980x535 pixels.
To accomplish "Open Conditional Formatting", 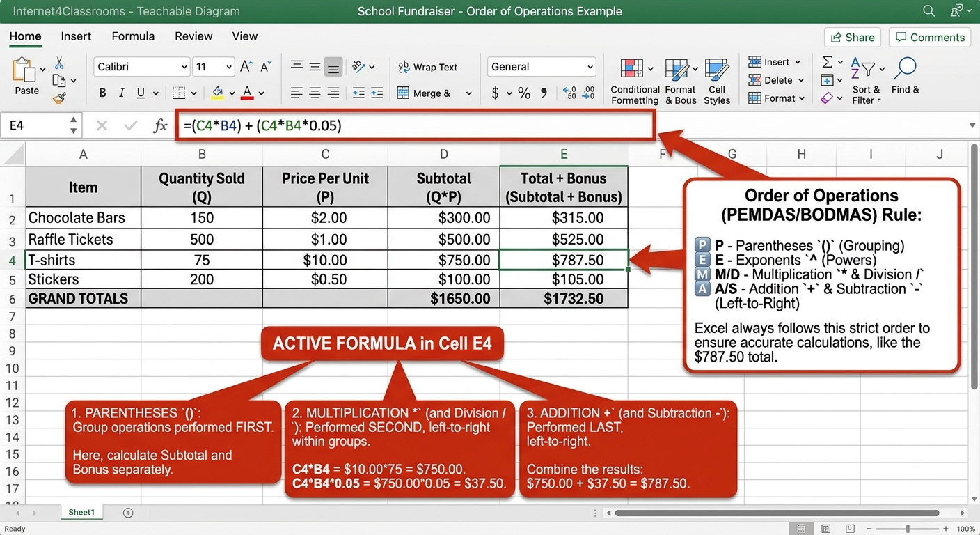I will (x=635, y=82).
